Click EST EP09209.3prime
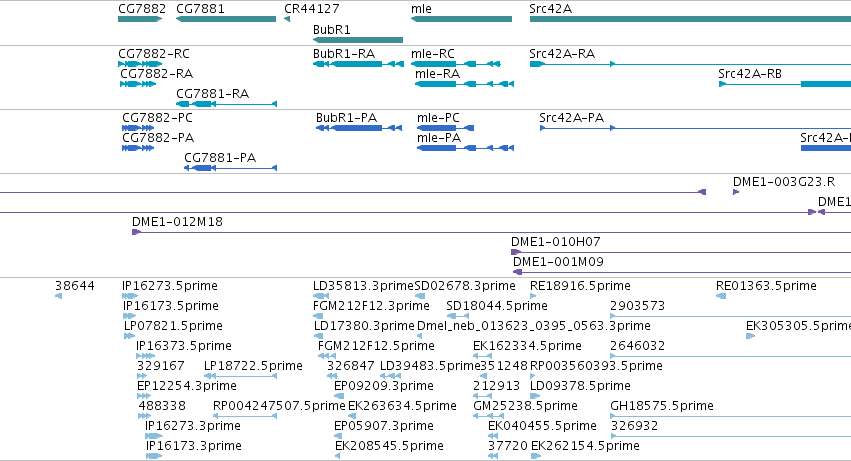This screenshot has width=851, height=461. click(384, 387)
